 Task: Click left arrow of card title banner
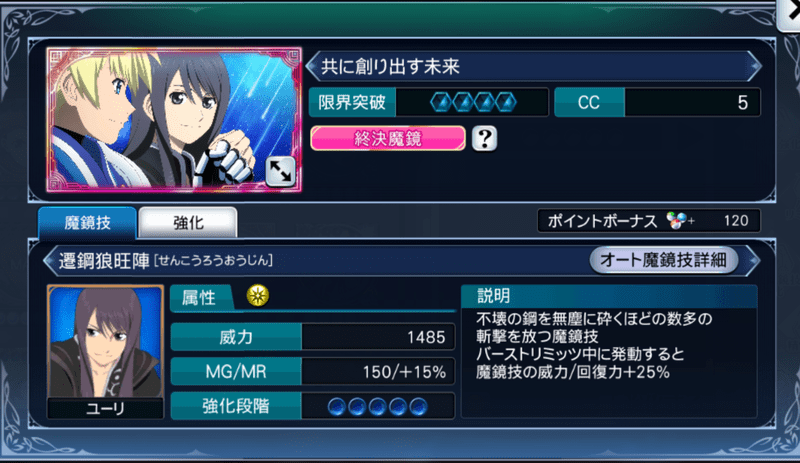tap(312, 66)
